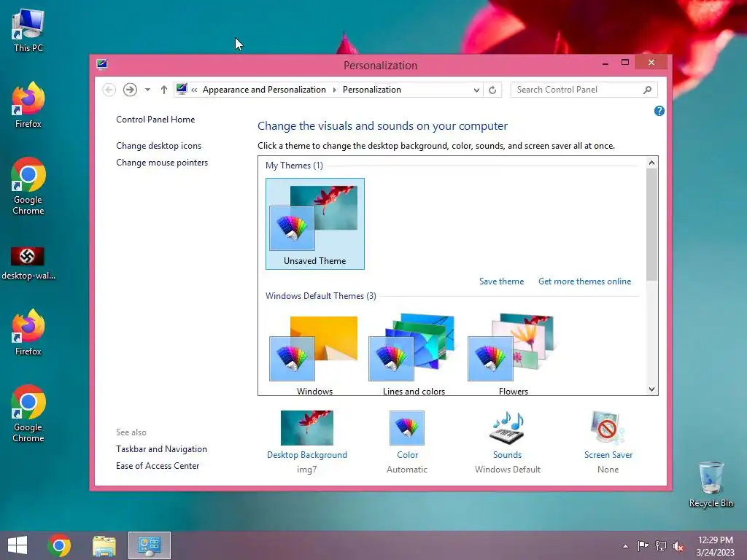Click the Windows Default sounds label
Screen dimensions: 747x560
pos(508,470)
